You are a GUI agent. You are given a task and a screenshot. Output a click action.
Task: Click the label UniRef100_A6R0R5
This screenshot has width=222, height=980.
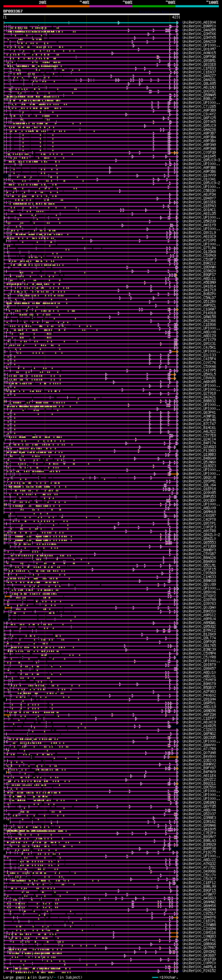199,382
